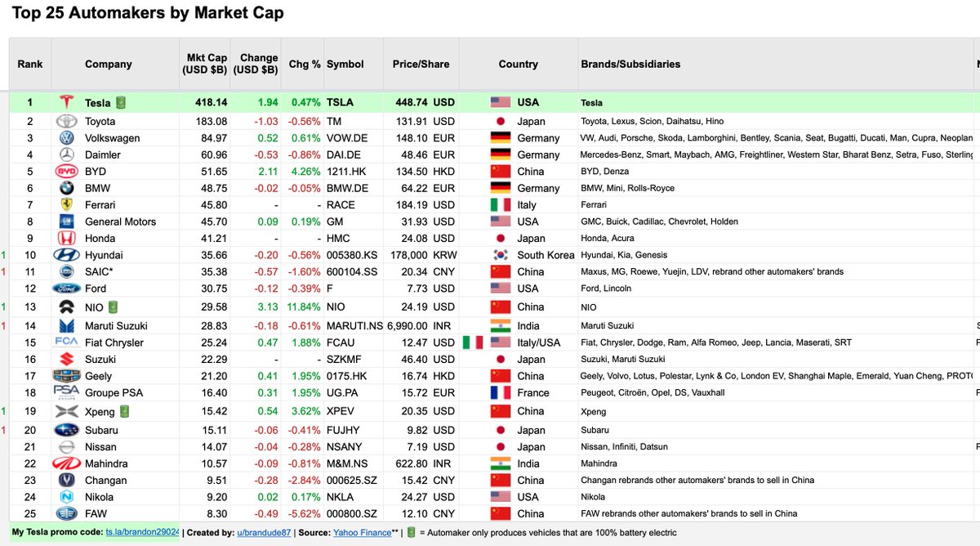Click the France flag icon

tap(501, 392)
